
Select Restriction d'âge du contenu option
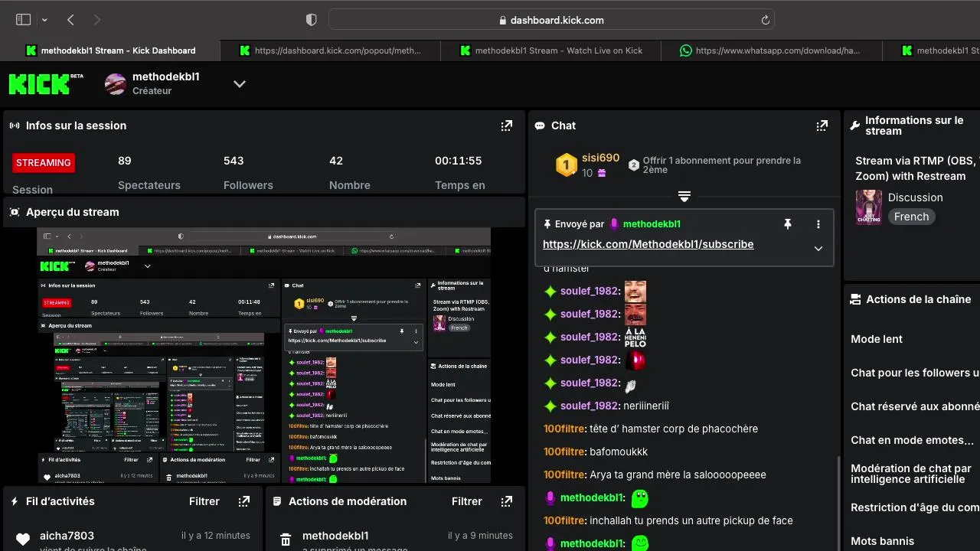click(915, 507)
